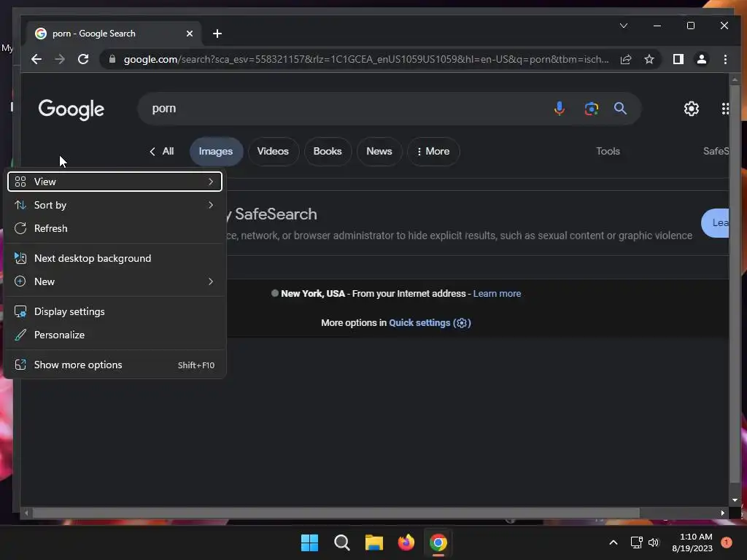Click the blue Learn more button
Image resolution: width=747 pixels, height=560 pixels.
(715, 223)
